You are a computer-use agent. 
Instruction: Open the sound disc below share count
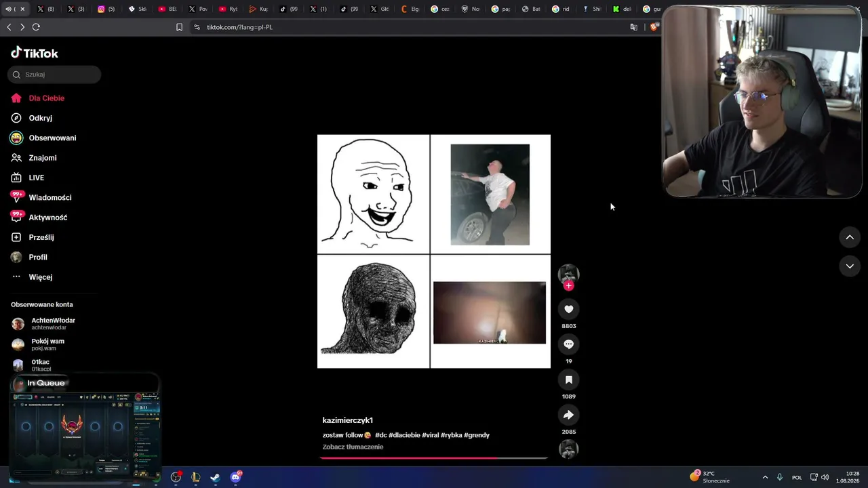tap(568, 449)
